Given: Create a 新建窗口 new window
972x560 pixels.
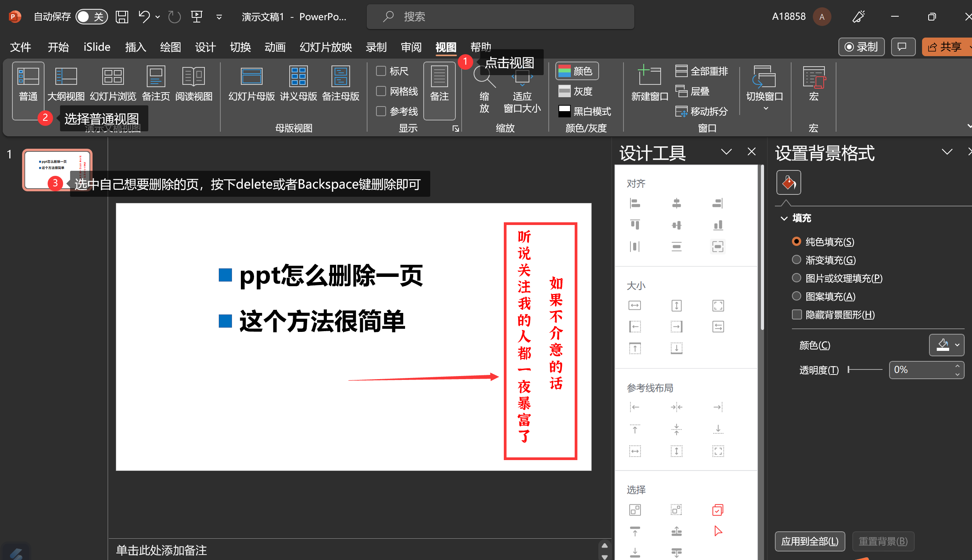Looking at the screenshot, I should click(649, 83).
